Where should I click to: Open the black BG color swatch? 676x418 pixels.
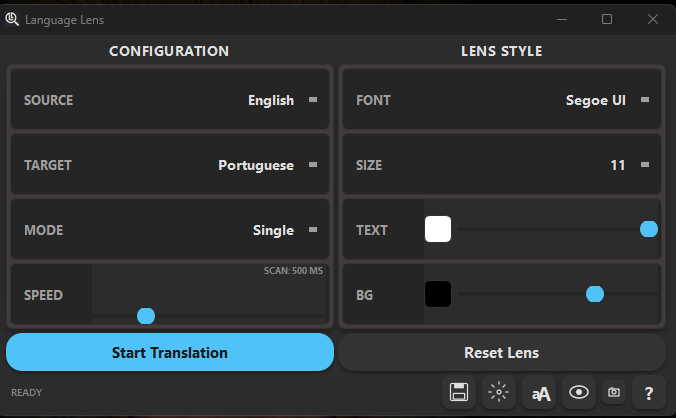[438, 294]
